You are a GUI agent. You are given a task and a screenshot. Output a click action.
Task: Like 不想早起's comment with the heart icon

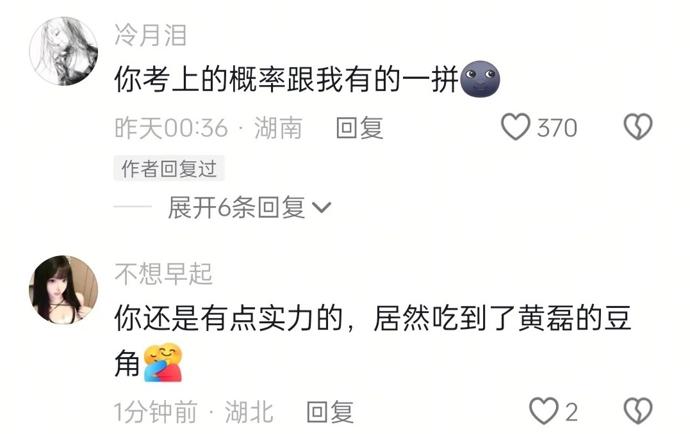[543, 411]
